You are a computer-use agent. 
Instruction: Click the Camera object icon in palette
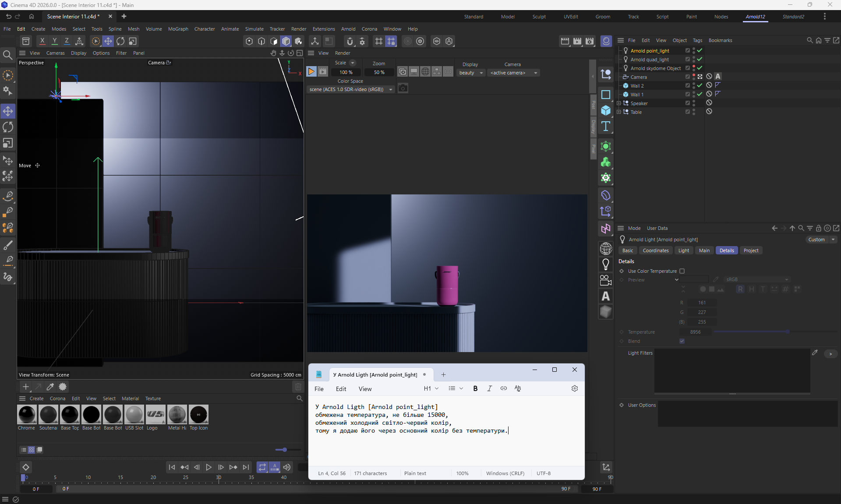[x=606, y=280]
